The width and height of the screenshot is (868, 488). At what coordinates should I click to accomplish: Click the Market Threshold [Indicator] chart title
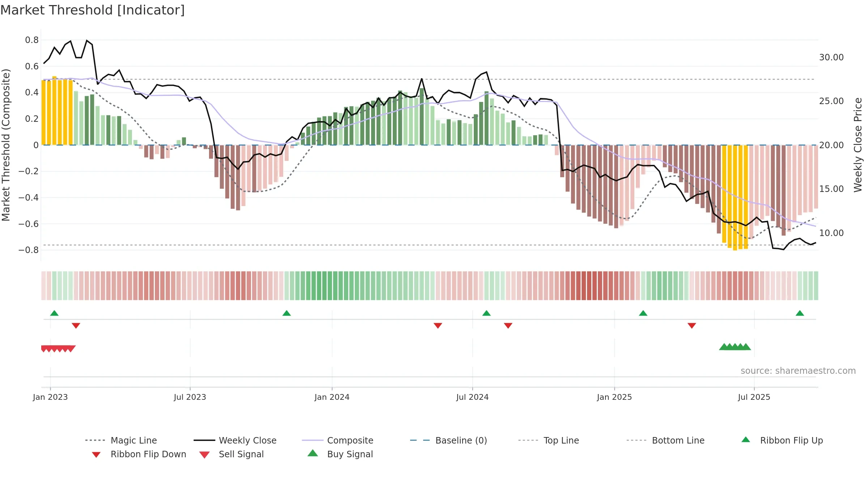coord(93,10)
